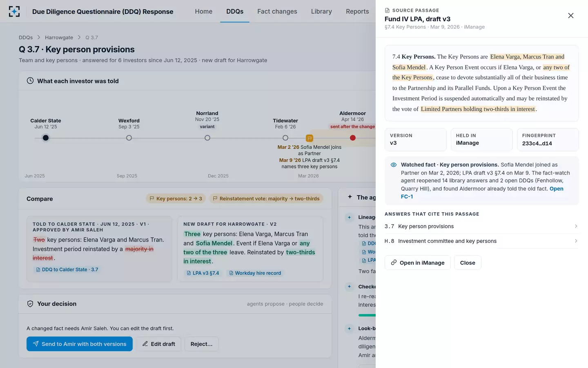The image size is (588, 368).
Task: Close the source passage panel
Action: pyautogui.click(x=571, y=16)
